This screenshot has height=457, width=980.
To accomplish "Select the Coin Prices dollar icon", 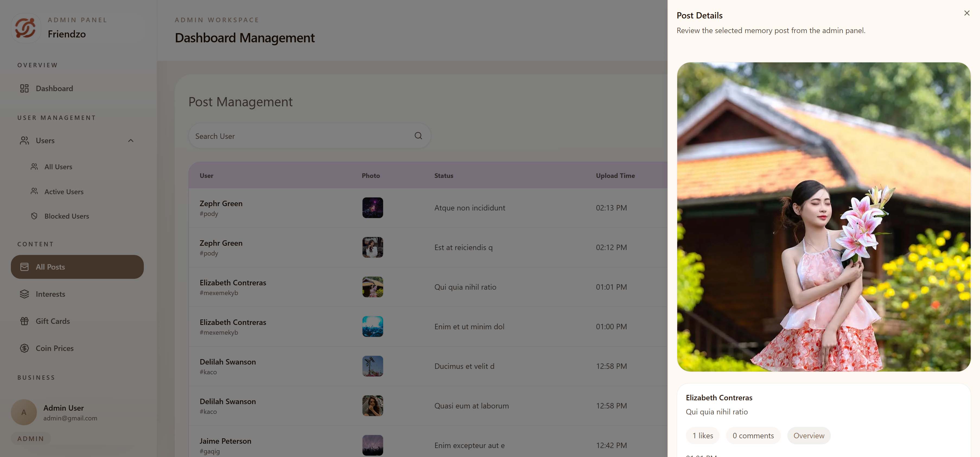I will coord(24,348).
